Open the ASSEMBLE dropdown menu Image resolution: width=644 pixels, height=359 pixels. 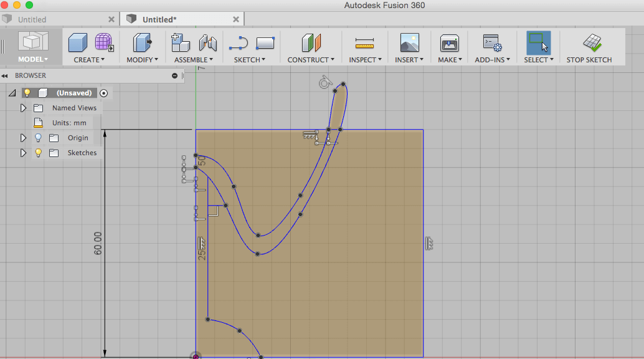click(x=194, y=60)
